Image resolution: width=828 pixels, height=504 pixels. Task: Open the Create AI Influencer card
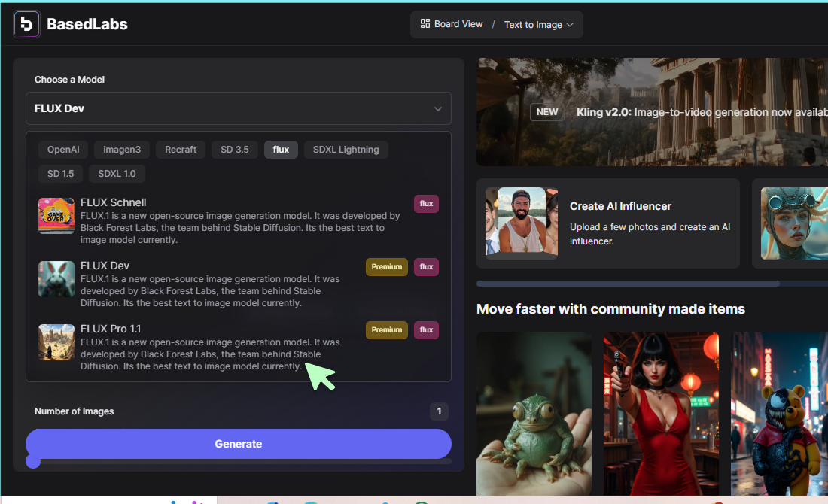click(607, 223)
